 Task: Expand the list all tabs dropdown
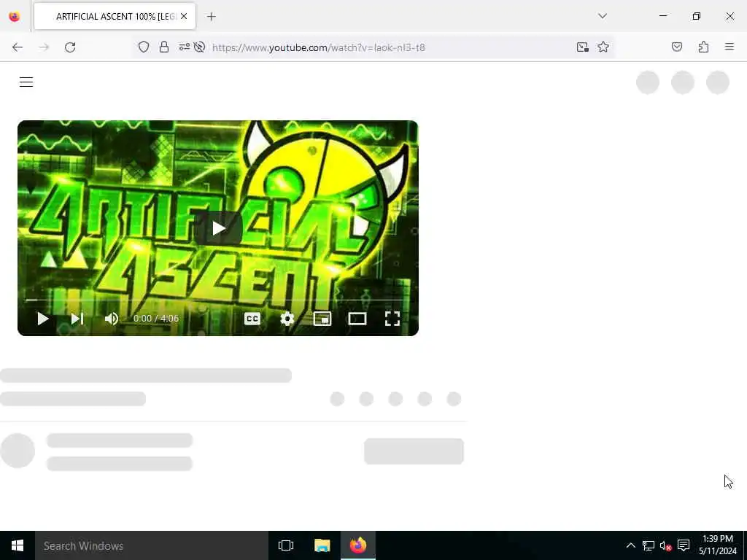tap(603, 16)
